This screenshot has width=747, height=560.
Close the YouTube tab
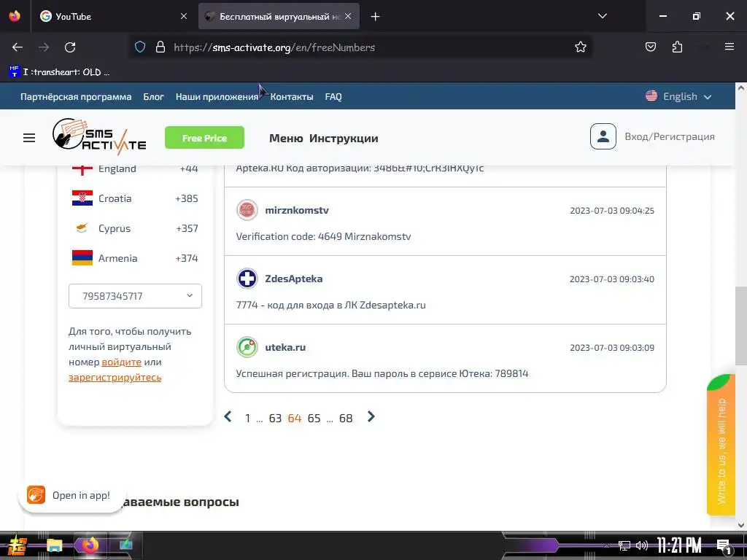click(184, 16)
